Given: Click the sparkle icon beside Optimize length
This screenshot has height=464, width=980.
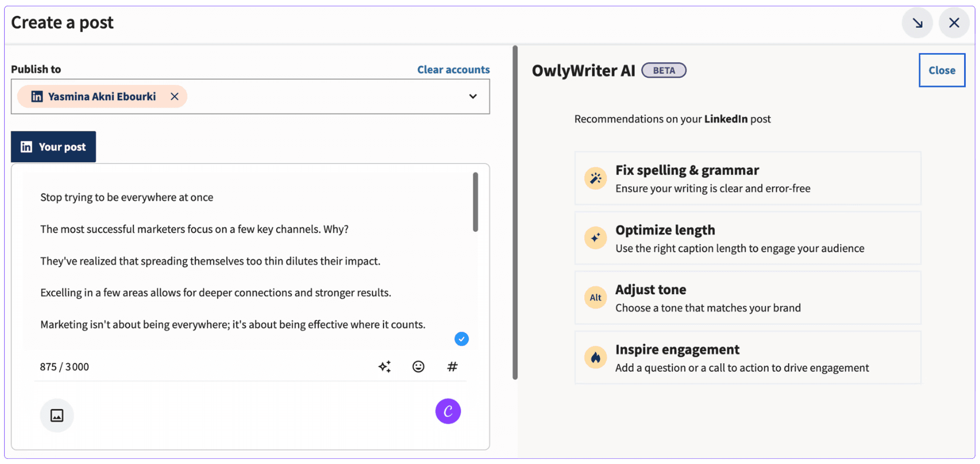Looking at the screenshot, I should 595,238.
